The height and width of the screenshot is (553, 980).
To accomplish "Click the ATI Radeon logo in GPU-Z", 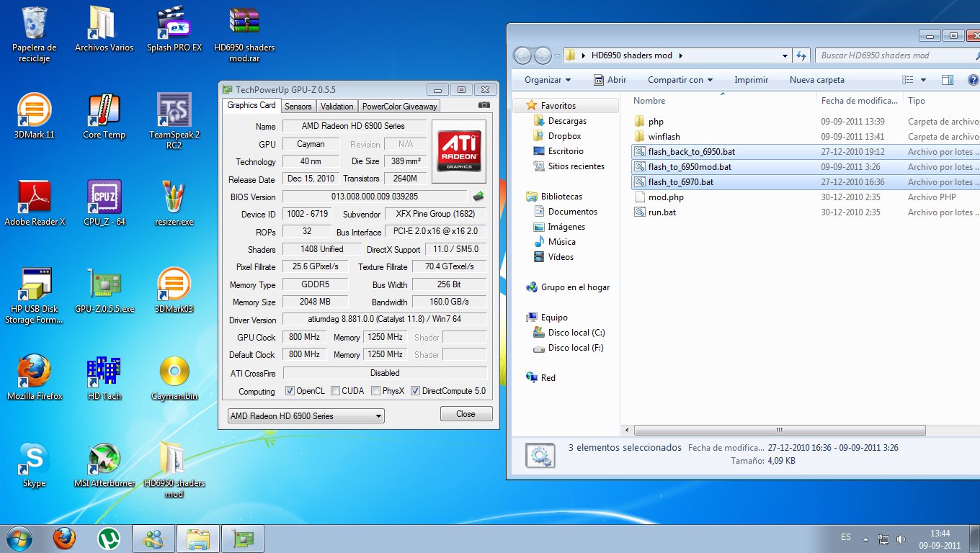I will [458, 150].
